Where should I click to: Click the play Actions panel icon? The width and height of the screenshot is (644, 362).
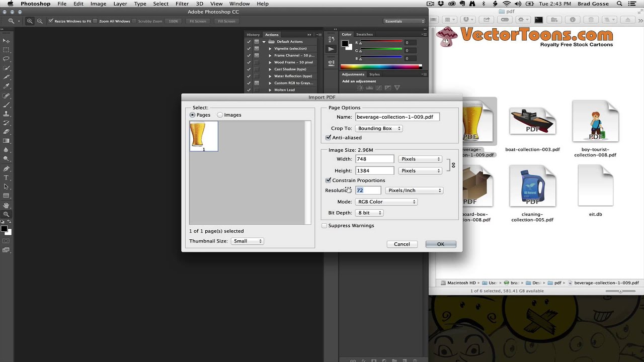[331, 49]
